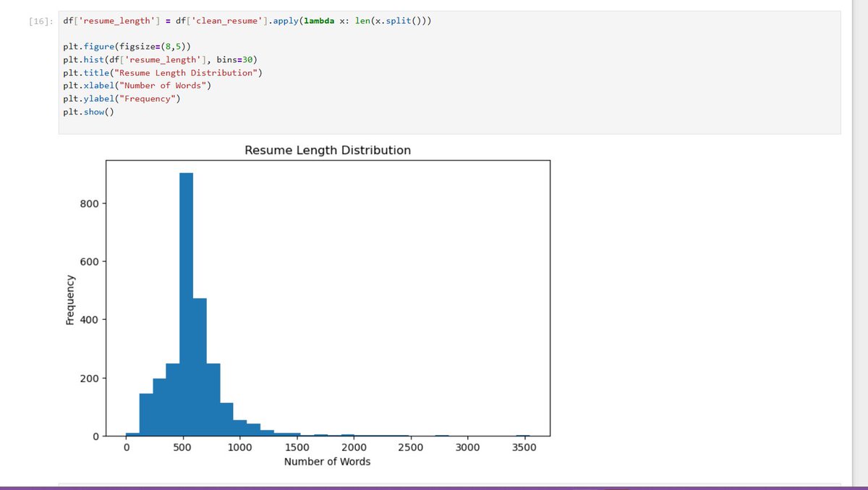Click the 600 y-axis tick label
This screenshot has width=868, height=490.
[x=90, y=261]
